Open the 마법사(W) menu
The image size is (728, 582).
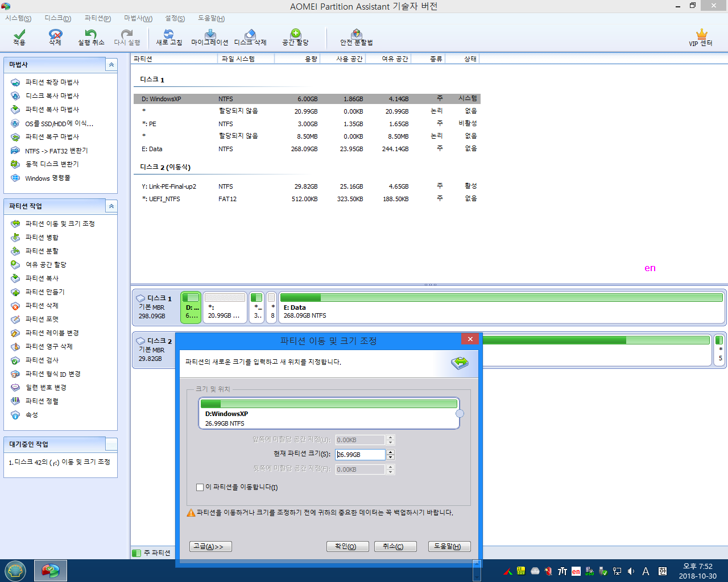[138, 18]
